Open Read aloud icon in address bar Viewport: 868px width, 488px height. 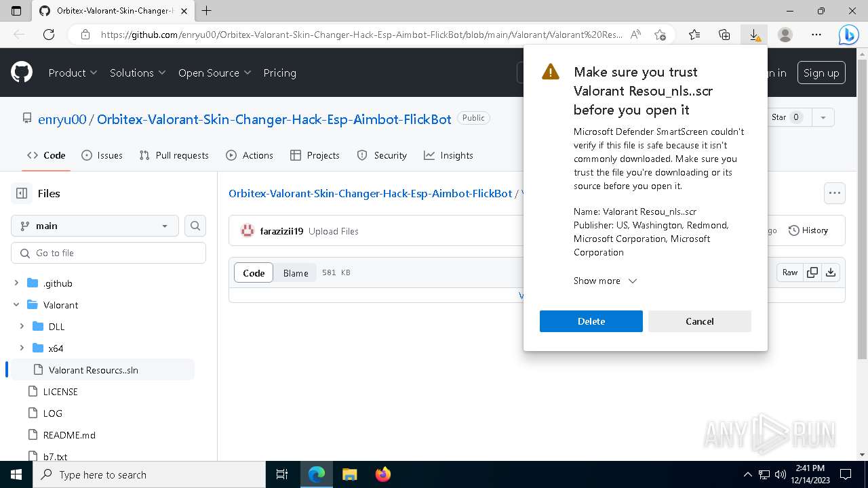(x=635, y=35)
